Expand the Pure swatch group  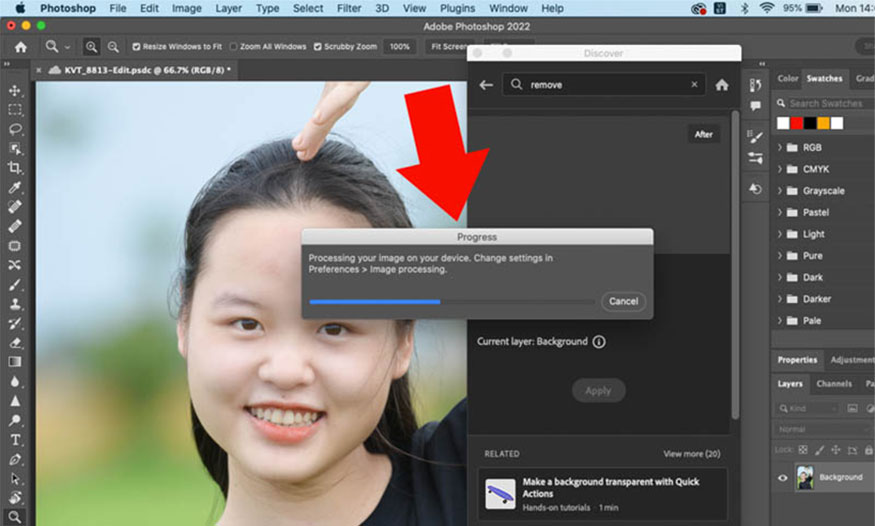(780, 255)
